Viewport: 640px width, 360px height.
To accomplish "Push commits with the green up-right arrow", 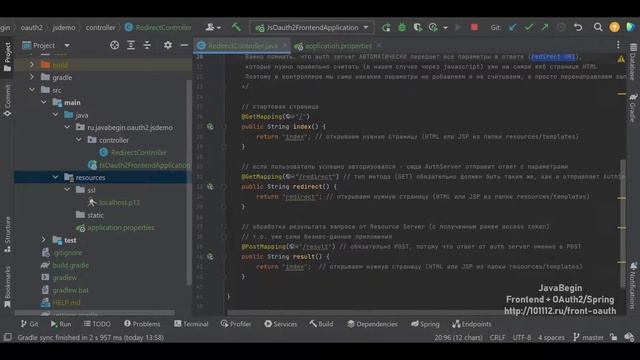I will coord(545,27).
